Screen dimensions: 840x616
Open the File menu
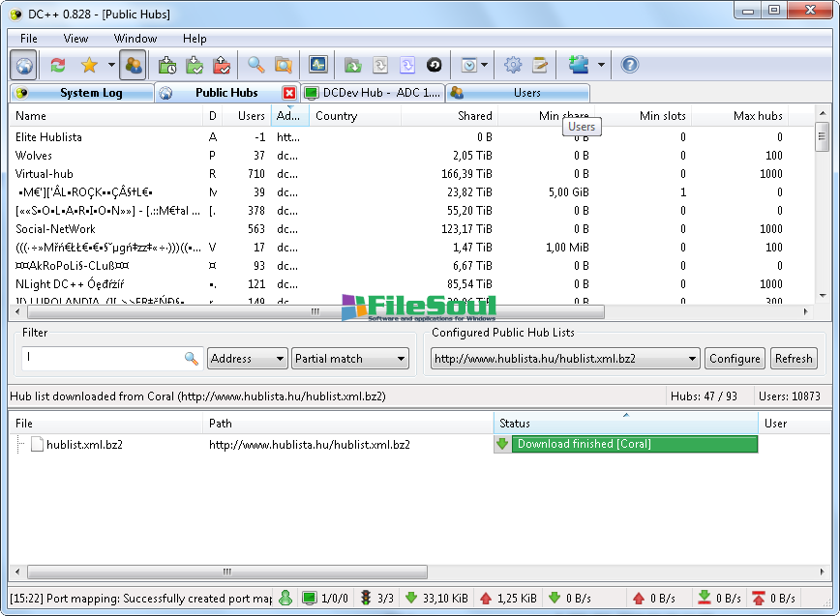[x=29, y=39]
